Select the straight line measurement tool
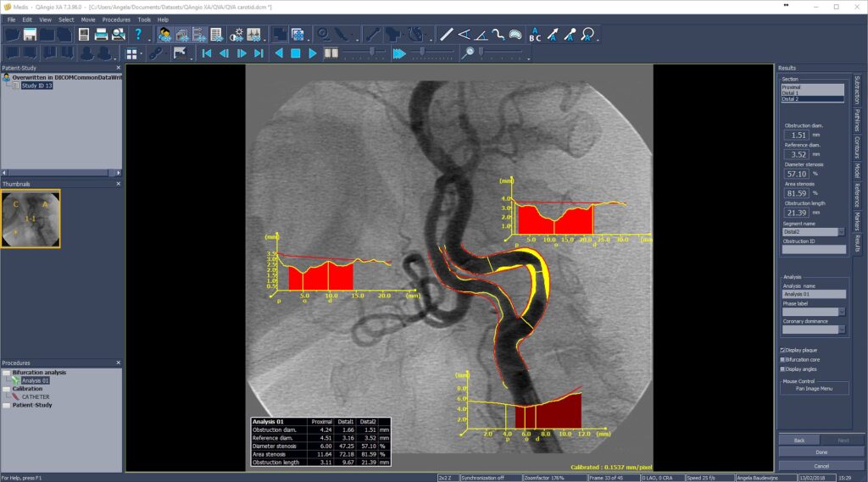 pos(447,35)
